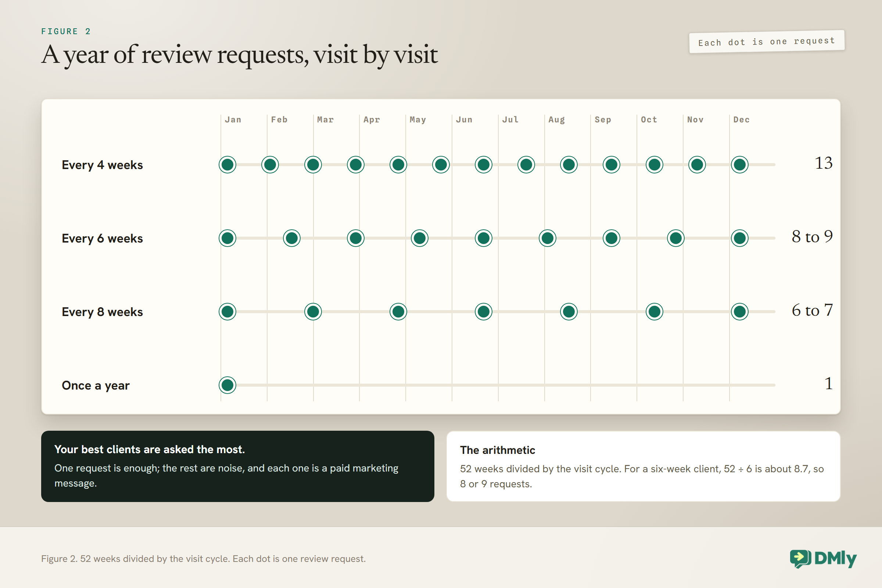Click the Oct month label
The image size is (882, 588).
point(649,120)
